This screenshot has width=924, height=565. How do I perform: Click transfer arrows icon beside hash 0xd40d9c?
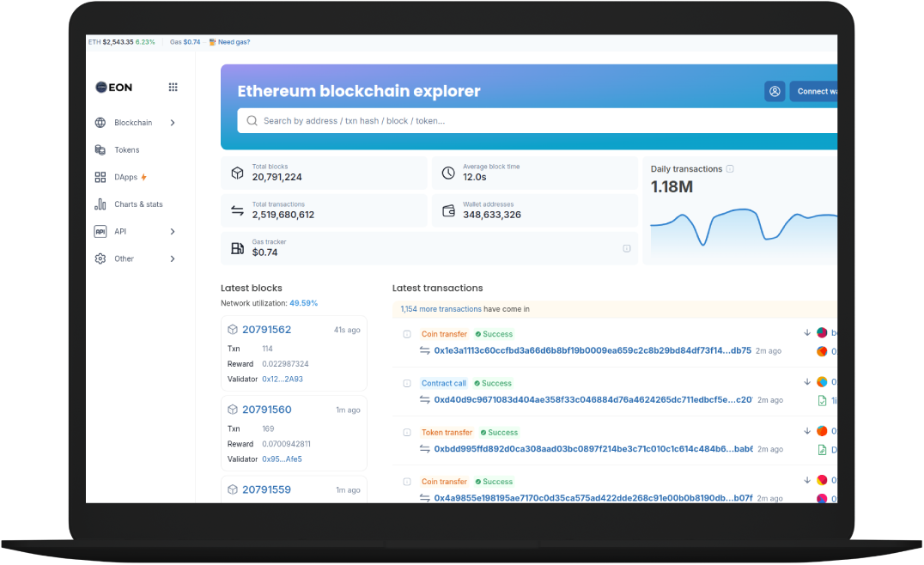(x=424, y=399)
